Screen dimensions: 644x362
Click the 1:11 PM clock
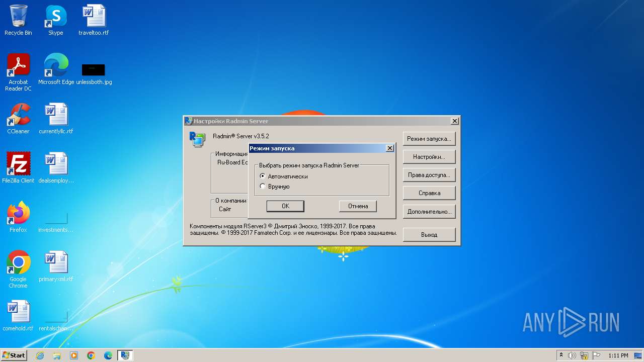click(618, 355)
